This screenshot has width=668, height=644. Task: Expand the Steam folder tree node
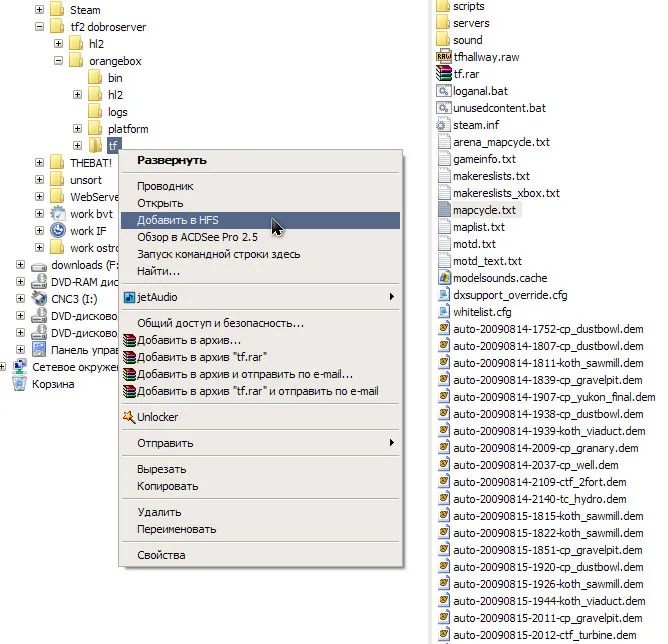(x=39, y=10)
